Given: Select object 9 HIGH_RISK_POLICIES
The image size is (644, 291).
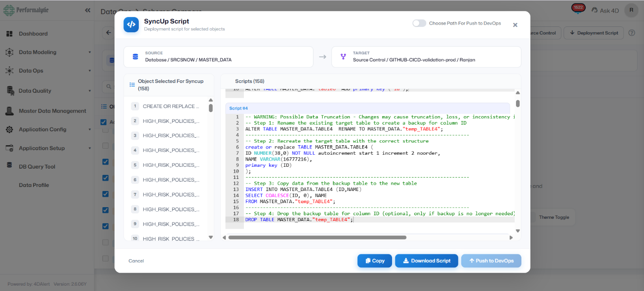Looking at the screenshot, I should coord(166,224).
